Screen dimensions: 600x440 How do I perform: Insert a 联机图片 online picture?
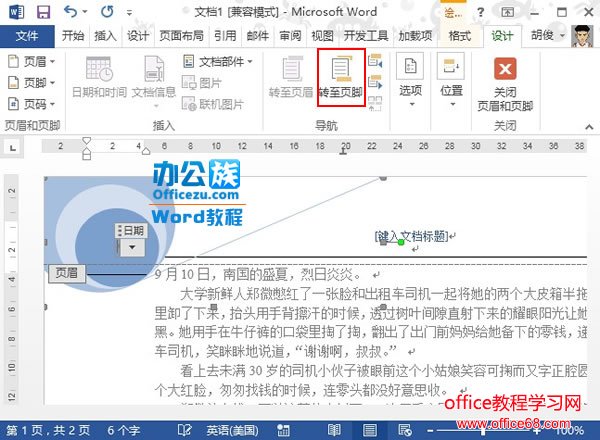[x=213, y=104]
